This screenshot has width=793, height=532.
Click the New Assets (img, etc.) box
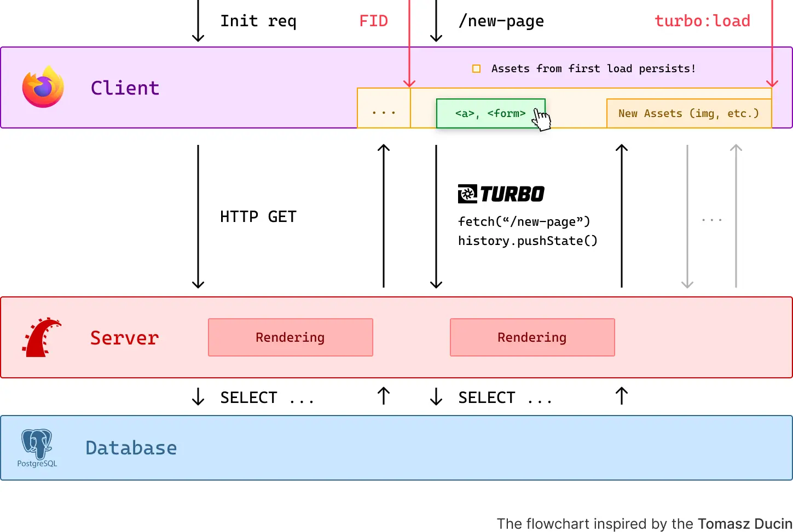pos(689,113)
